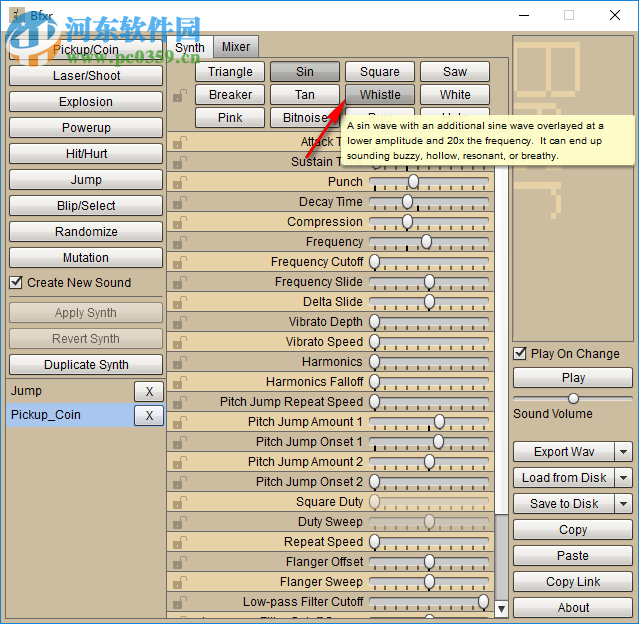Generate a Blip/Select sound
Image resolution: width=639 pixels, height=624 pixels.
(86, 206)
